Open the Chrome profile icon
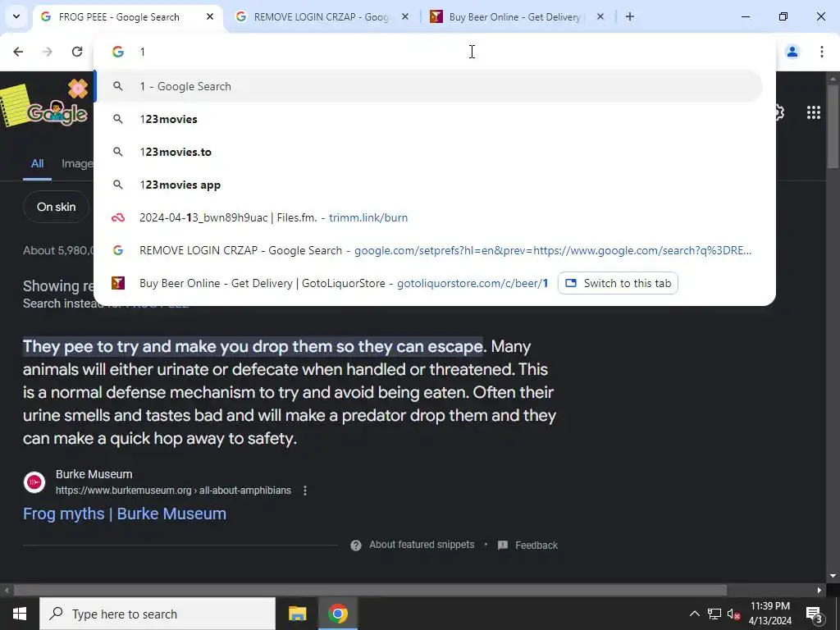 pos(792,52)
